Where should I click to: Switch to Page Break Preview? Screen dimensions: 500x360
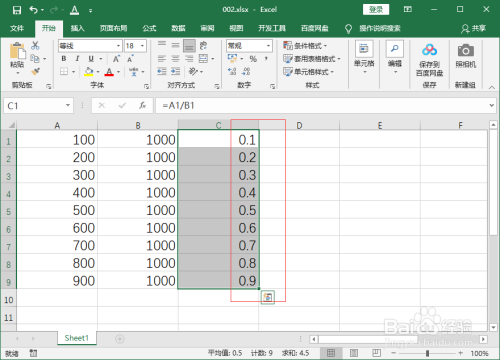pyautogui.click(x=376, y=353)
